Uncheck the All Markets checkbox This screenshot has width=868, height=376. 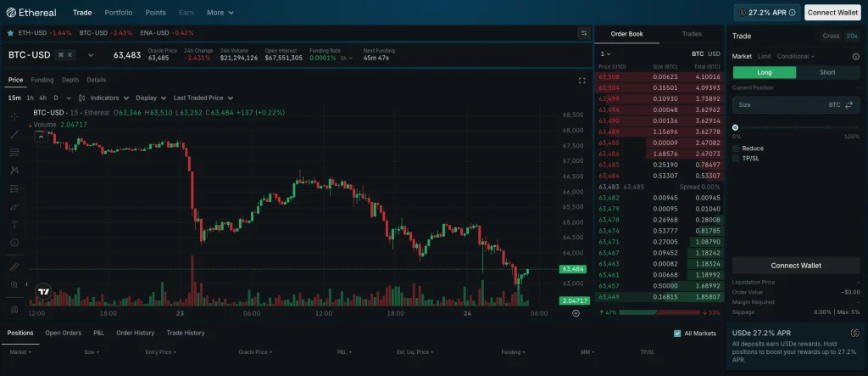[677, 334]
